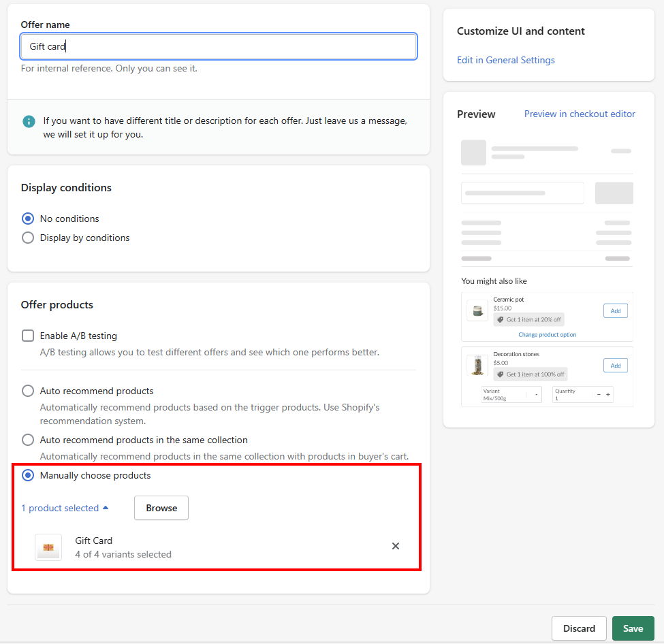Click Change product option link
This screenshot has height=644, width=664.
coord(547,334)
